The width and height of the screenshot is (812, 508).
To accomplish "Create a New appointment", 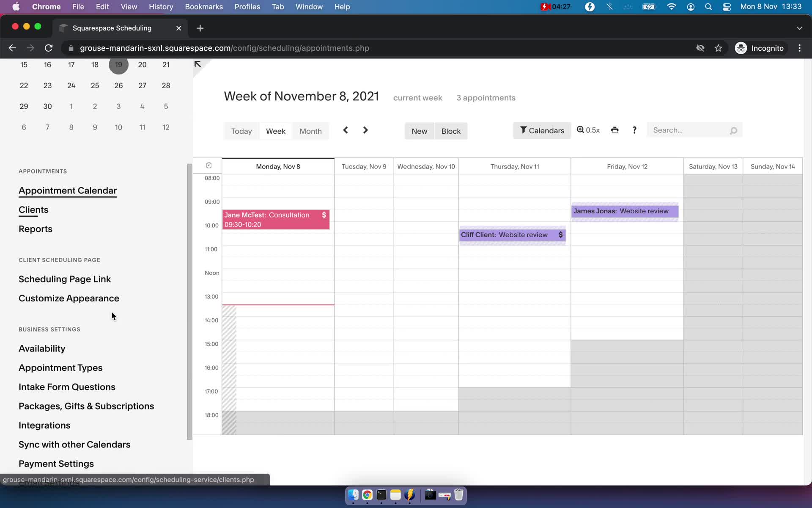I will tap(419, 131).
